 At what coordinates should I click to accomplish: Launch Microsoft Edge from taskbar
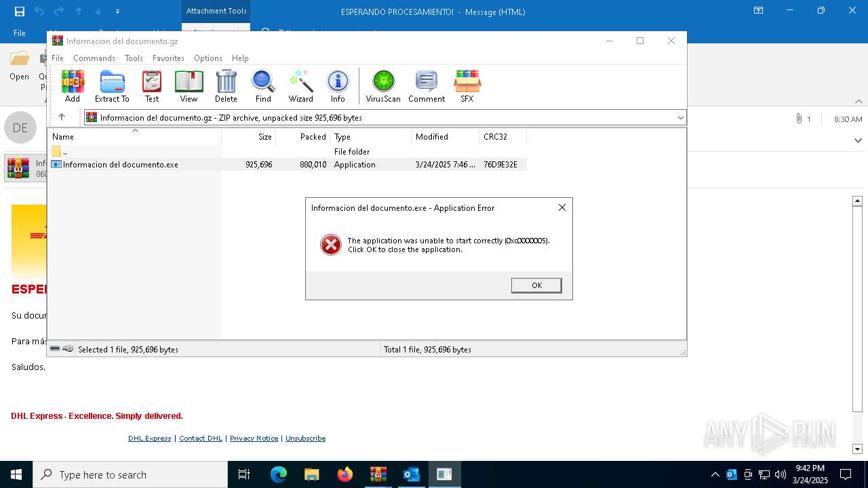coord(279,474)
